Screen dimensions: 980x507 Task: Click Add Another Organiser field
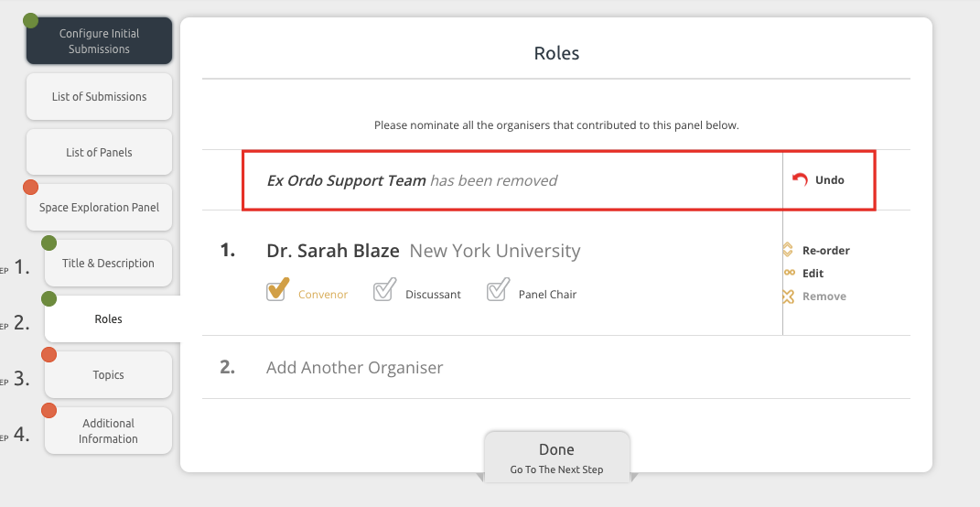point(355,368)
